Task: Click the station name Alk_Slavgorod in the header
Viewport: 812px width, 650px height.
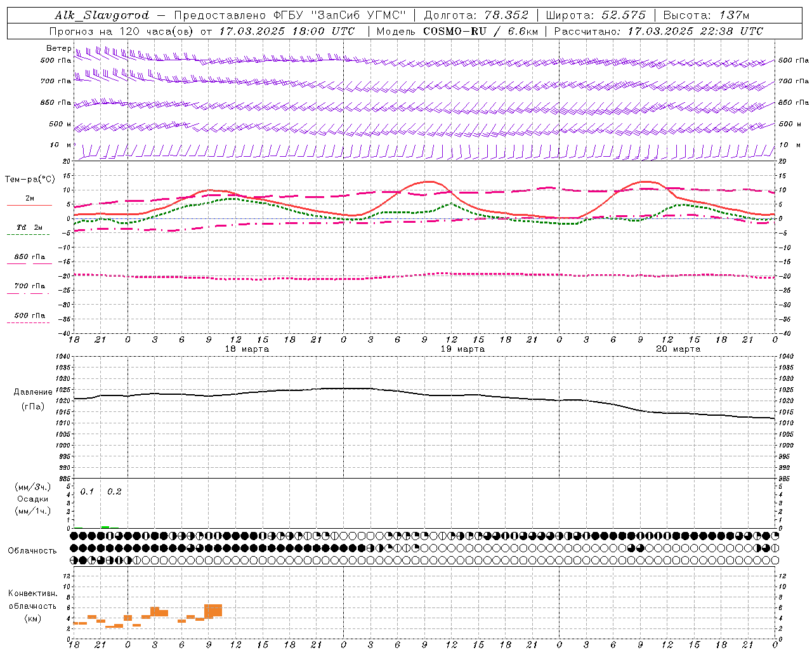Action: [102, 15]
